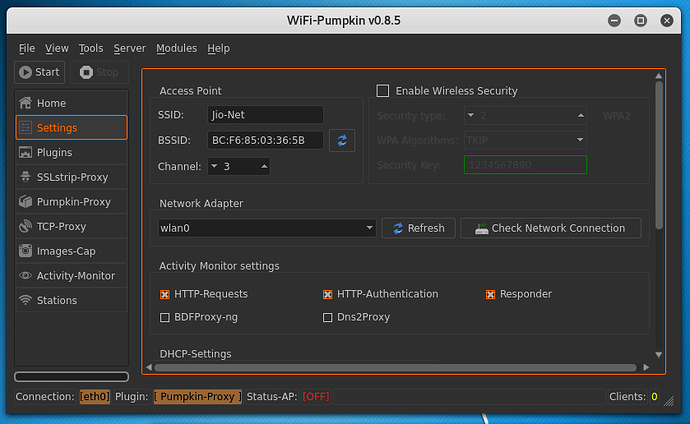The height and width of the screenshot is (424, 690).
Task: Click the random BSSID refresh icon
Action: coord(343,141)
